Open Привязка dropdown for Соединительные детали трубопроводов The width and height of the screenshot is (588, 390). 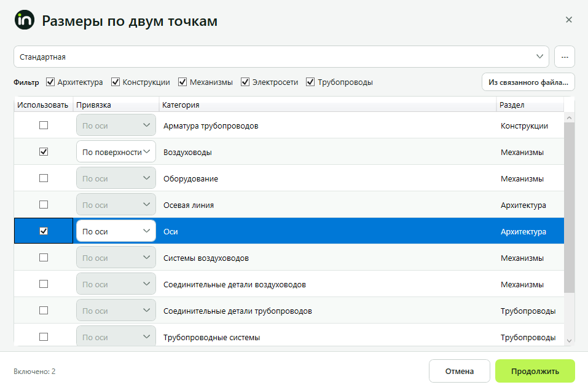tap(116, 311)
